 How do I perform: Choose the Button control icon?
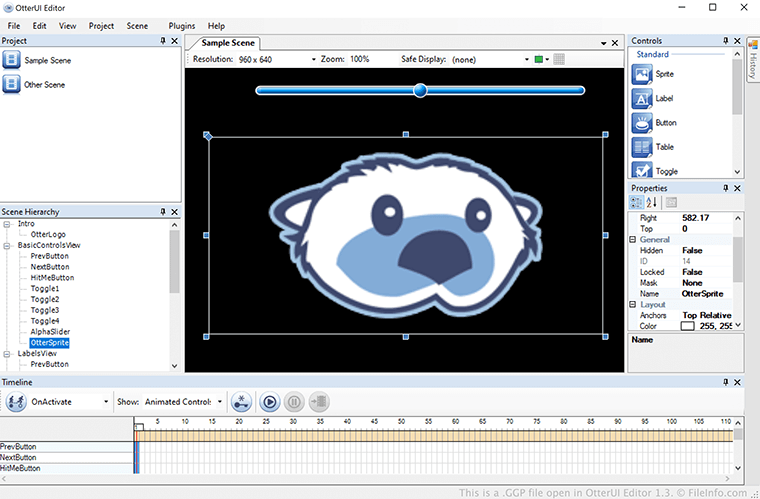642,123
